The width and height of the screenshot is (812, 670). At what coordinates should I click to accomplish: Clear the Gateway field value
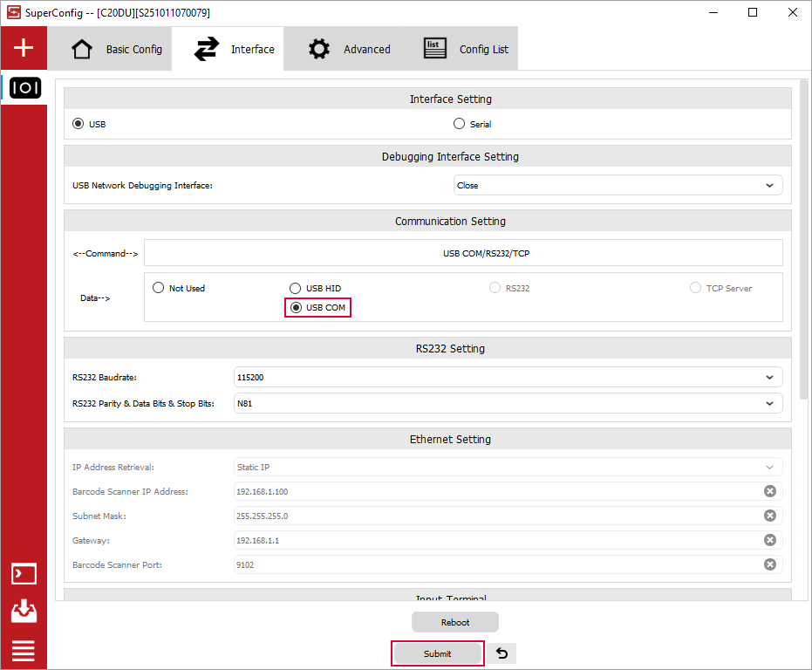769,540
